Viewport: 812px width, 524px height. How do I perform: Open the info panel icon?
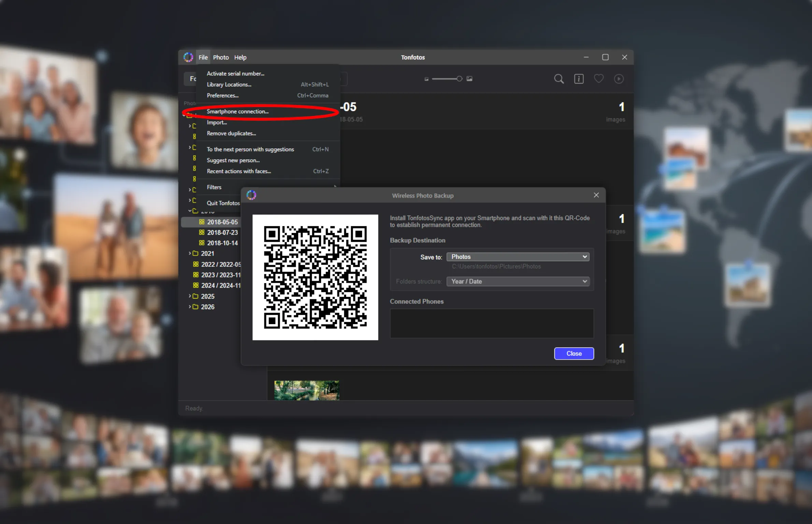[579, 79]
